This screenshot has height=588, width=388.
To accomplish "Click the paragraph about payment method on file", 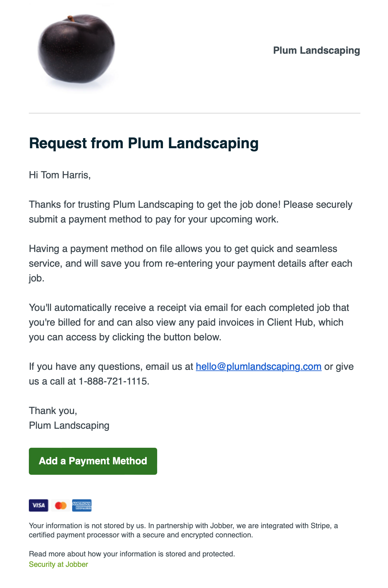I will click(190, 263).
